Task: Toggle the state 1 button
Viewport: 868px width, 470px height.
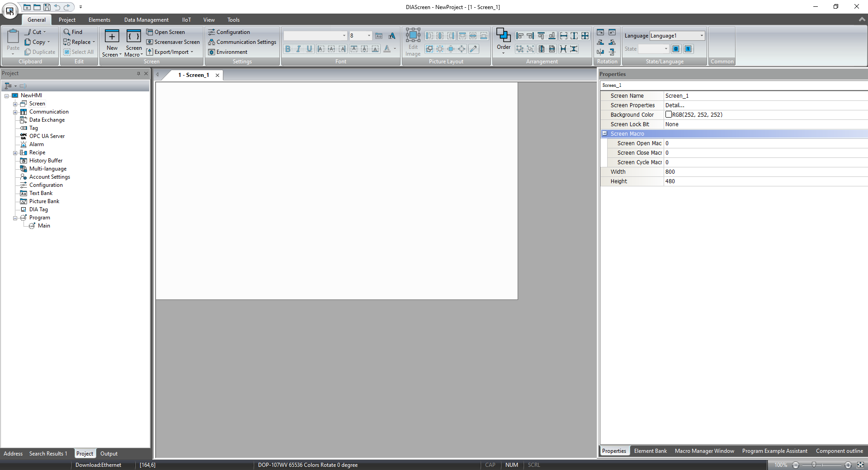Action: 688,49
